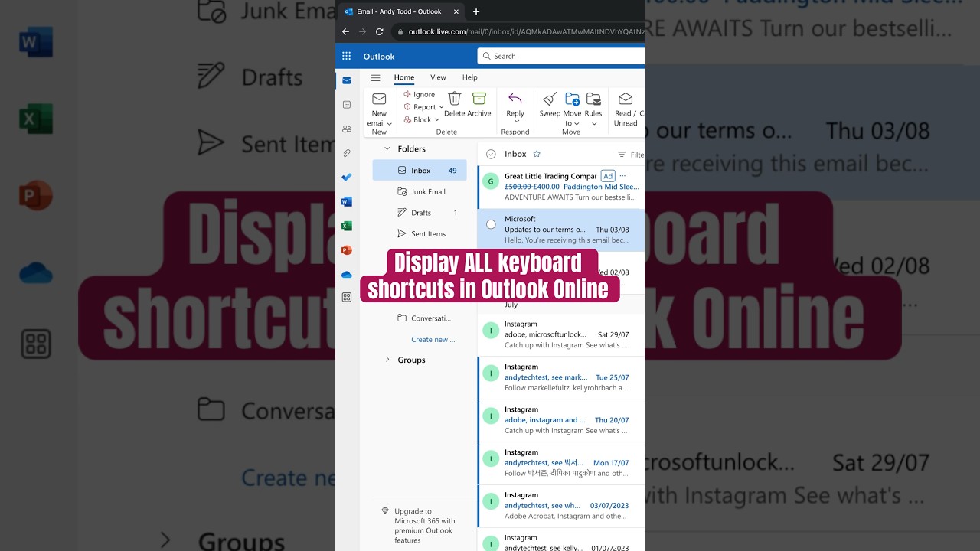
Task: Open the To Do checkmark app icon
Action: pyautogui.click(x=347, y=178)
